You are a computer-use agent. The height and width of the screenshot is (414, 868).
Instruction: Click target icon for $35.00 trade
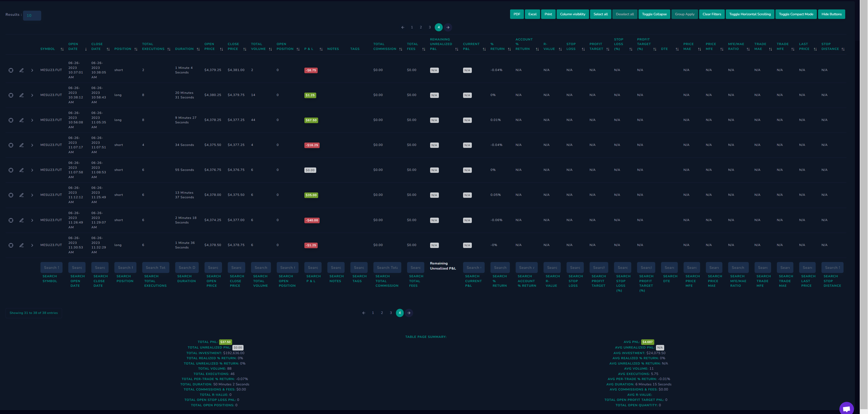[11, 195]
